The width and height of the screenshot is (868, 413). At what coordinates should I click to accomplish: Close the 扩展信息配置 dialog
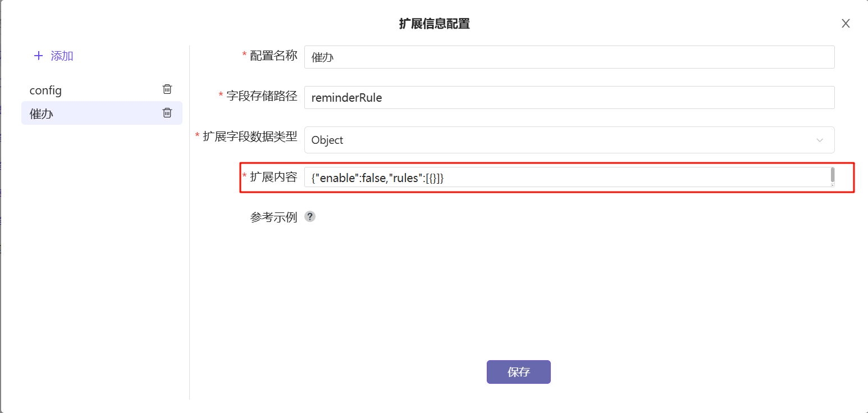point(846,24)
